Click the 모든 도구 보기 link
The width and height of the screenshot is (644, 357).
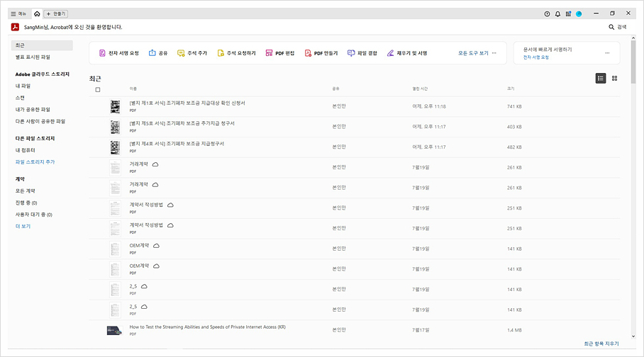[x=473, y=53]
